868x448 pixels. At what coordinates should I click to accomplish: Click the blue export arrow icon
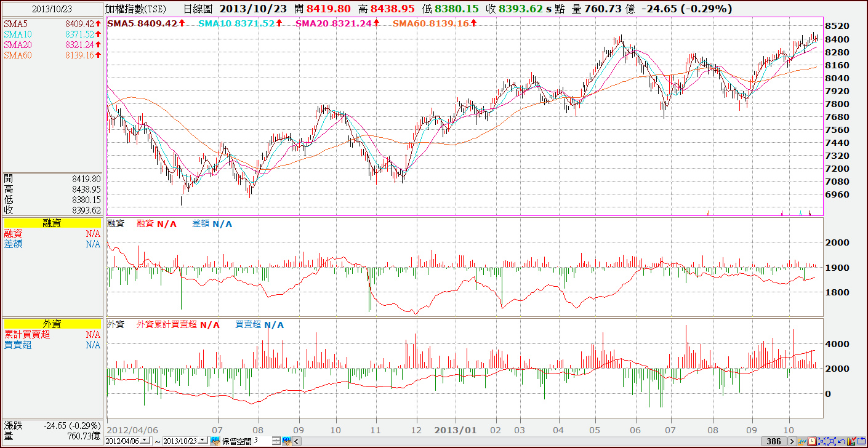click(862, 441)
